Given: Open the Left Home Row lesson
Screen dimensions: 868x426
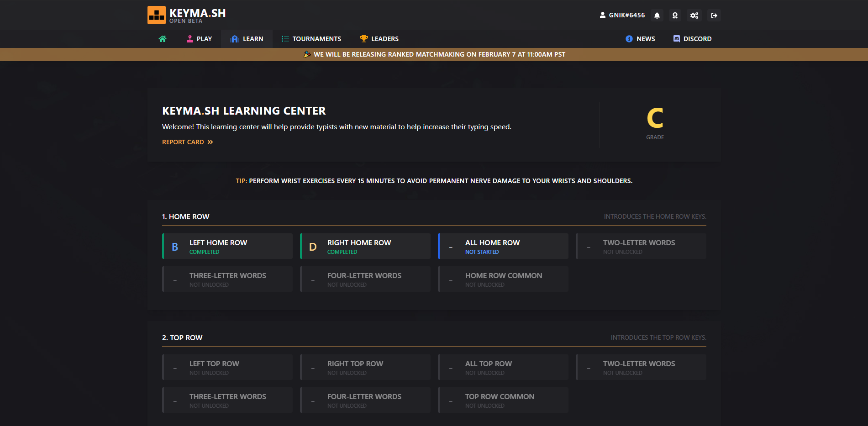Looking at the screenshot, I should click(227, 246).
